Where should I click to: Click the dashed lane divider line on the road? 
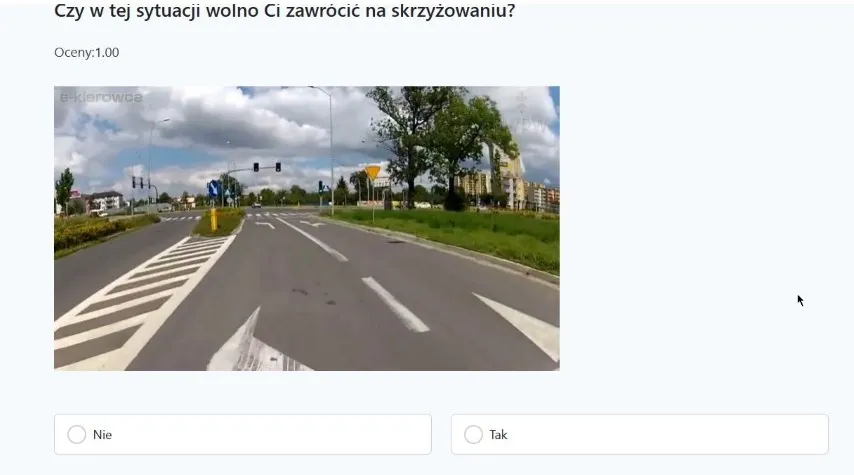[x=395, y=304]
